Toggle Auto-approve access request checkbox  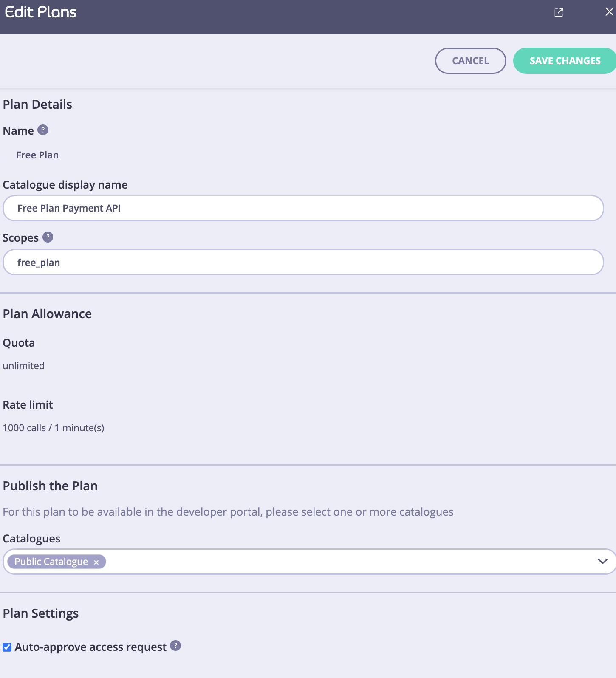point(7,647)
